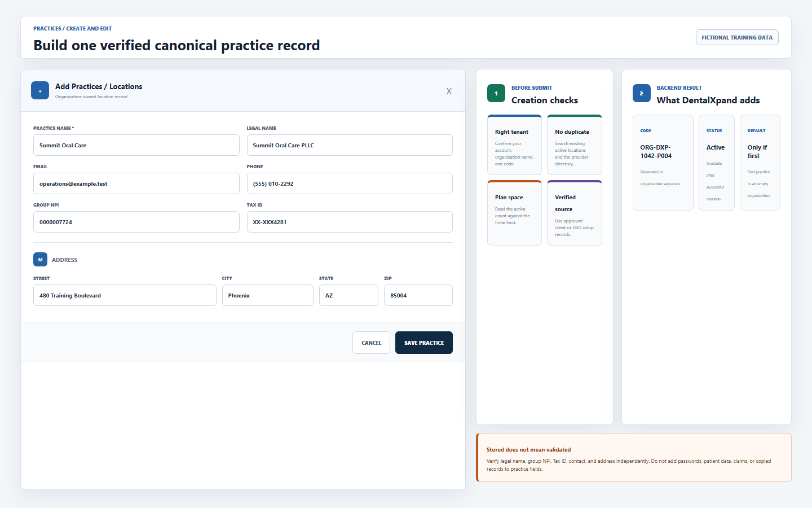Click the 'Build one verified canonical practice record' title

[x=176, y=45]
